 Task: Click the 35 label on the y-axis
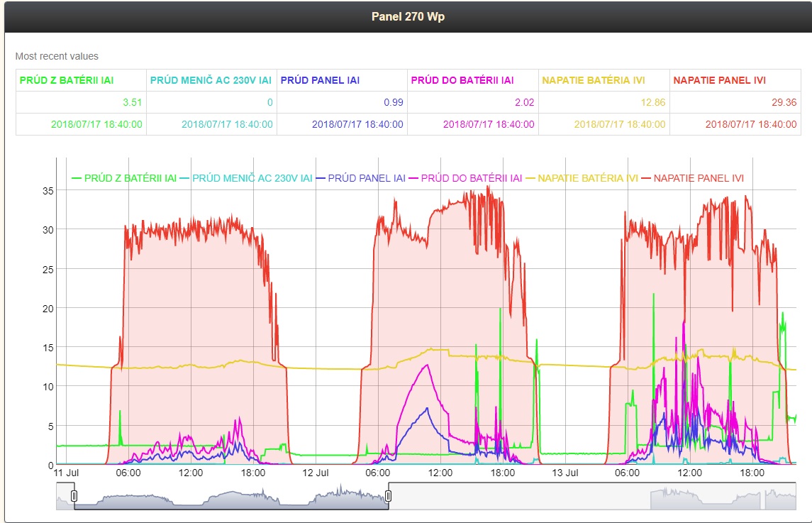click(48, 191)
